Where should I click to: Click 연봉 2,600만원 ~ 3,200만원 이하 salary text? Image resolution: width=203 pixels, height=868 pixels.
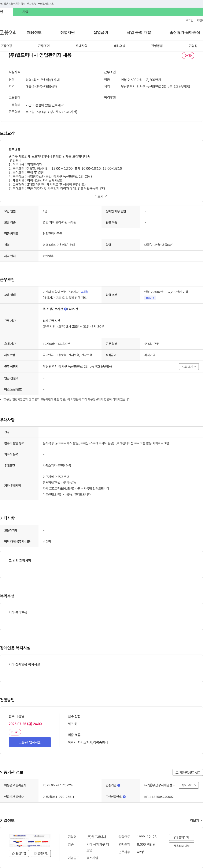click(166, 292)
